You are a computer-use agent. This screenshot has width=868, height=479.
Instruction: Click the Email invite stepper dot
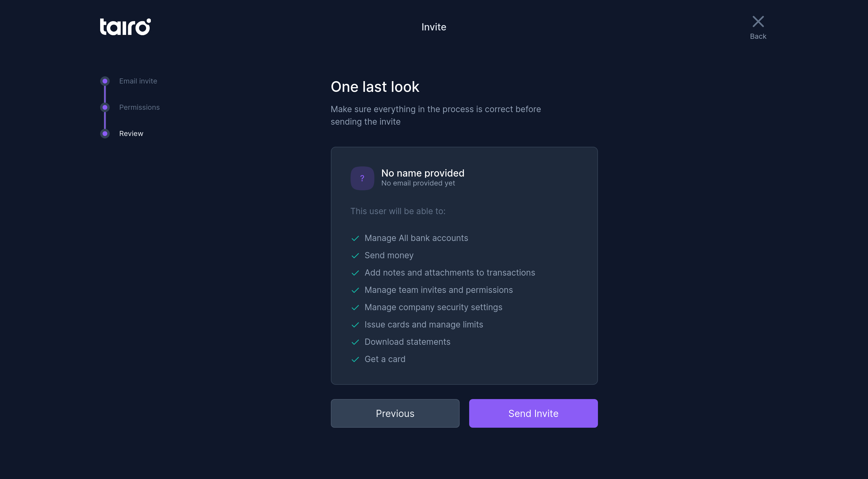(x=105, y=81)
